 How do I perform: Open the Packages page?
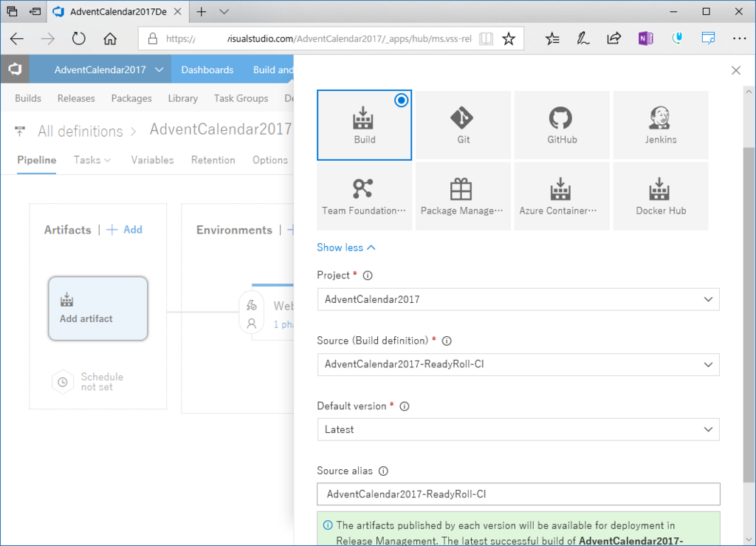pos(131,98)
